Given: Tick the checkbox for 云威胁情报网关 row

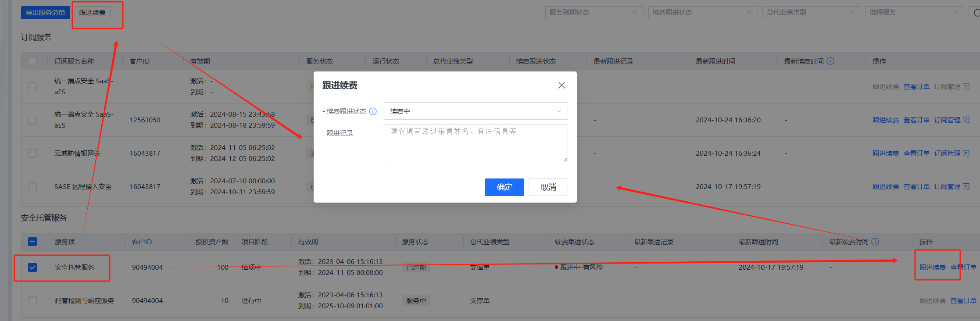Looking at the screenshot, I should (32, 153).
